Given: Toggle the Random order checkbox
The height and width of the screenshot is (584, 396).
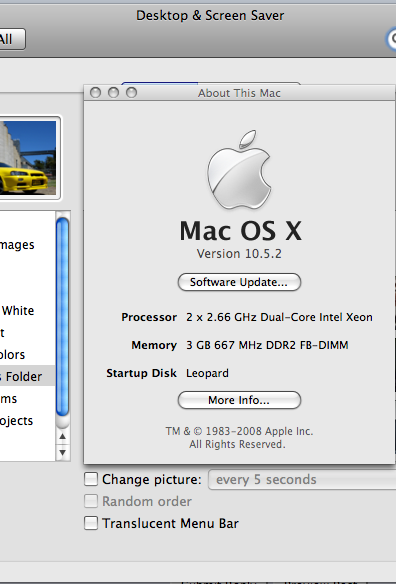Looking at the screenshot, I should tap(91, 501).
